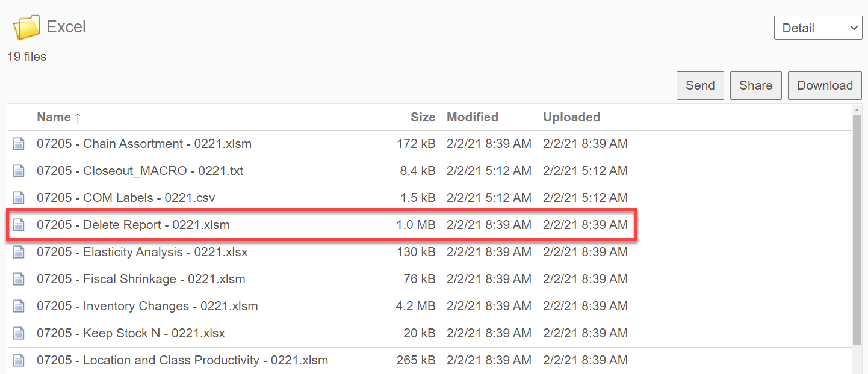
Task: Sort files by the Modified column
Action: 472,117
